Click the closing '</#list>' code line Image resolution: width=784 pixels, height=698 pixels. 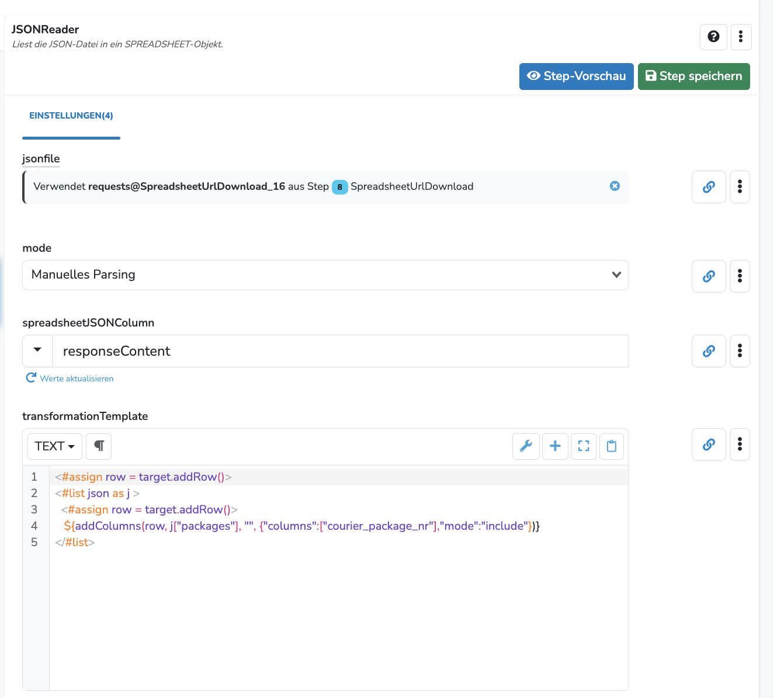(75, 543)
